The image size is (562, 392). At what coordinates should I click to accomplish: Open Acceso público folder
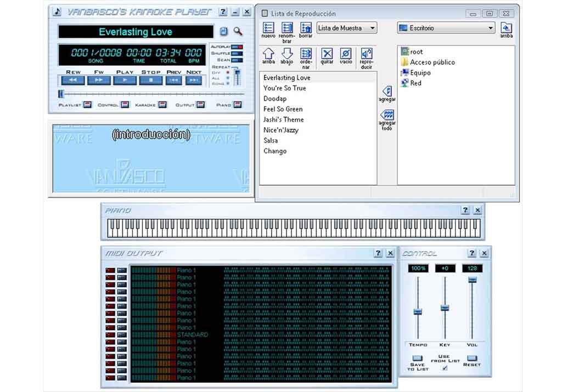[x=428, y=62]
